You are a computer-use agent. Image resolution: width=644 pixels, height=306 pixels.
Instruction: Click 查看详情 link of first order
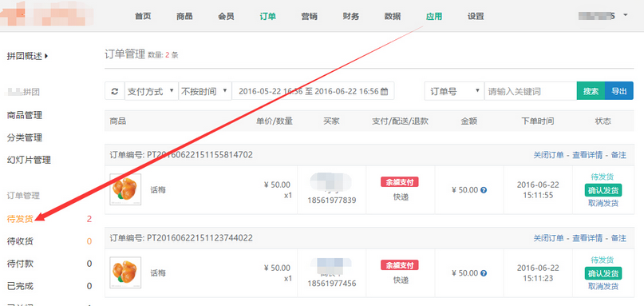point(587,155)
